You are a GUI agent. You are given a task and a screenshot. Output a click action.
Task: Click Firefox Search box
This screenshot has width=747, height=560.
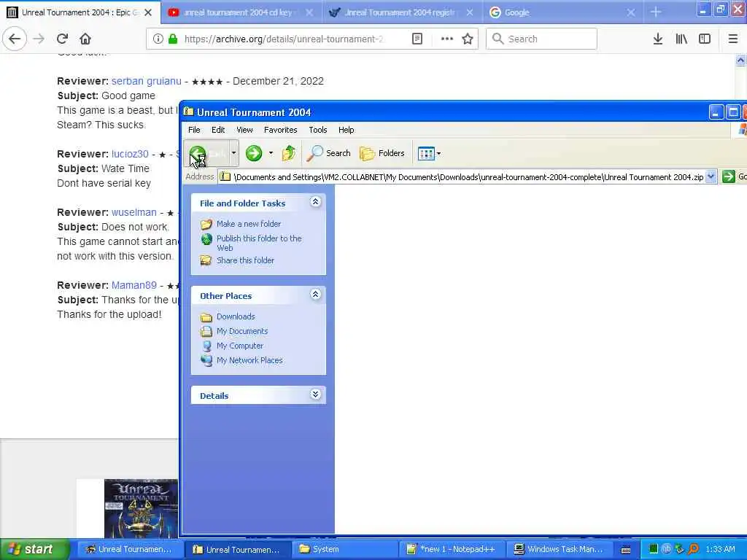point(541,39)
